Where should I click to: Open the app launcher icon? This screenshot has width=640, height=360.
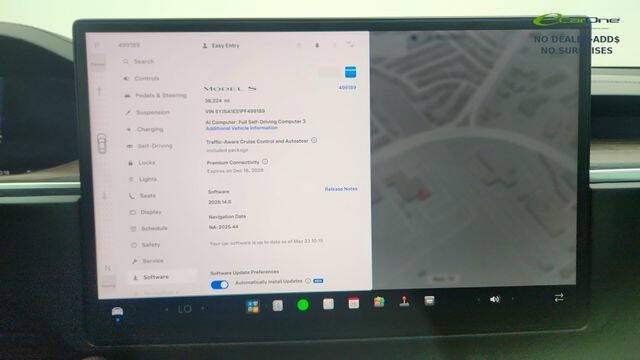coord(253,306)
